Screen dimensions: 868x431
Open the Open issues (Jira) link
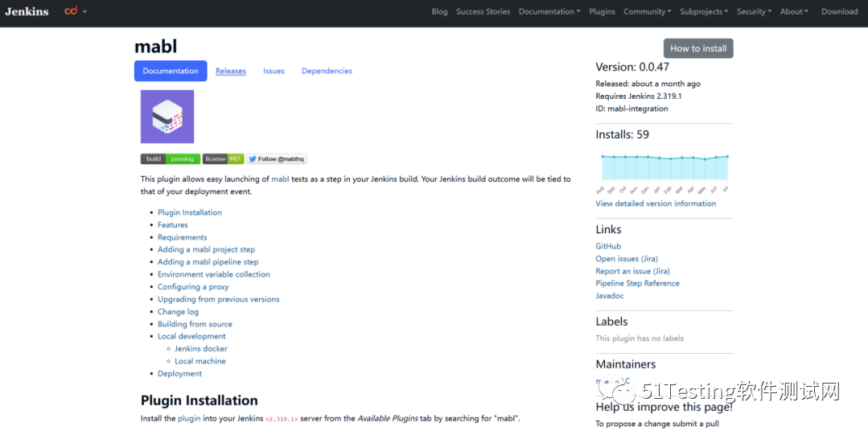click(x=627, y=258)
